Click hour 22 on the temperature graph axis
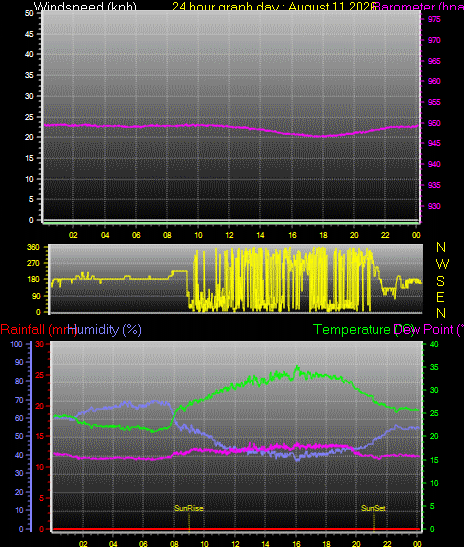Image resolution: width=464 pixels, height=547 pixels. 387,544
